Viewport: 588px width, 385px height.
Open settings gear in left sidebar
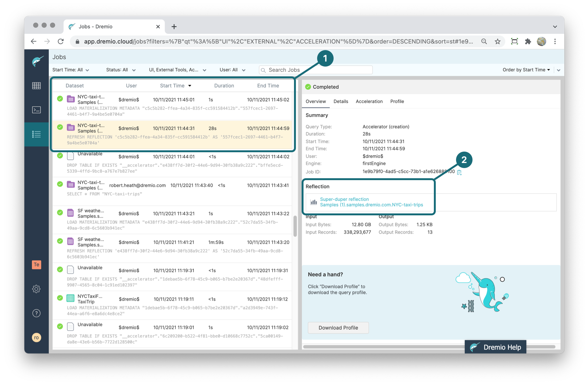[36, 289]
